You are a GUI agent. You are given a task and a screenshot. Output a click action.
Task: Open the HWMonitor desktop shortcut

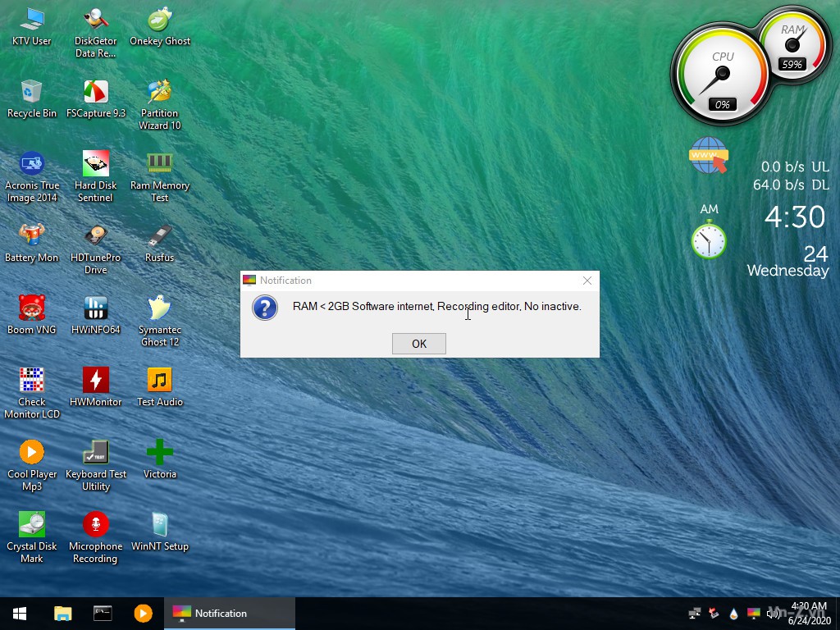pos(96,381)
